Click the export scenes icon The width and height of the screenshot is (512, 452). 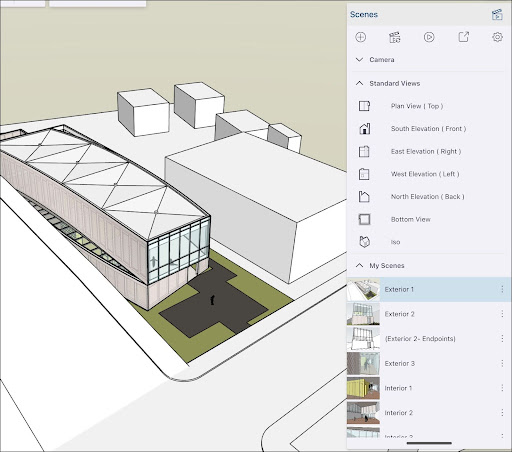[463, 37]
